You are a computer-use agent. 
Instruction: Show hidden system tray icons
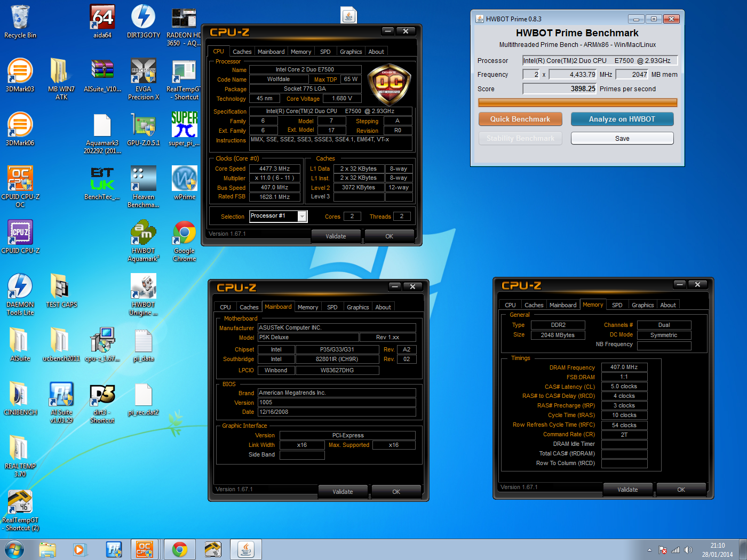click(649, 550)
